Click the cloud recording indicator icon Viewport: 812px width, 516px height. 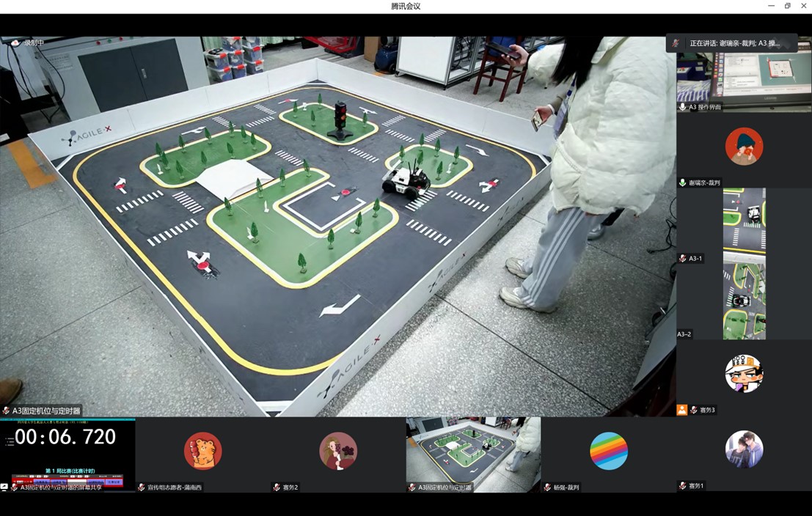point(15,43)
